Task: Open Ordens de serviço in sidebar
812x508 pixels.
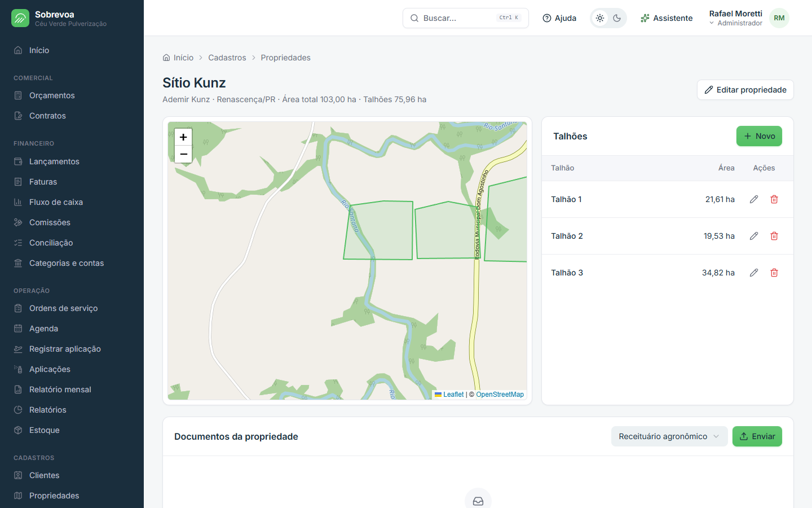Action: click(x=72, y=308)
